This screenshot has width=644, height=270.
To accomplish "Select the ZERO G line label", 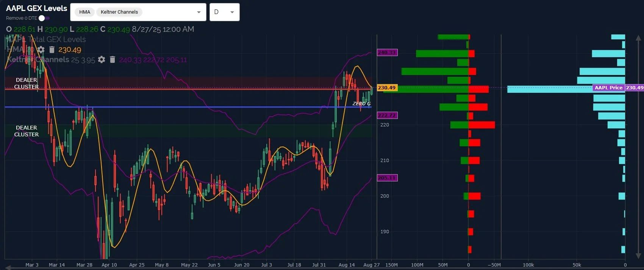I will click(x=361, y=103).
